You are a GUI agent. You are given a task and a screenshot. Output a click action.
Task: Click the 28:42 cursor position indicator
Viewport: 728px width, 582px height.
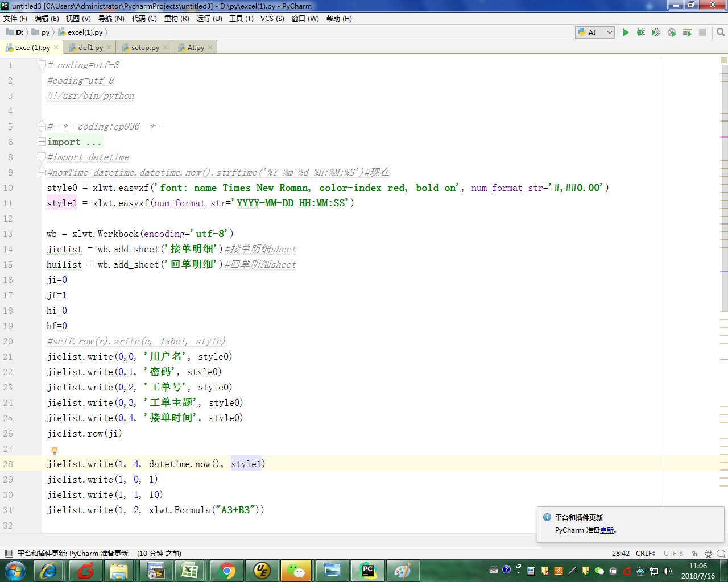621,553
